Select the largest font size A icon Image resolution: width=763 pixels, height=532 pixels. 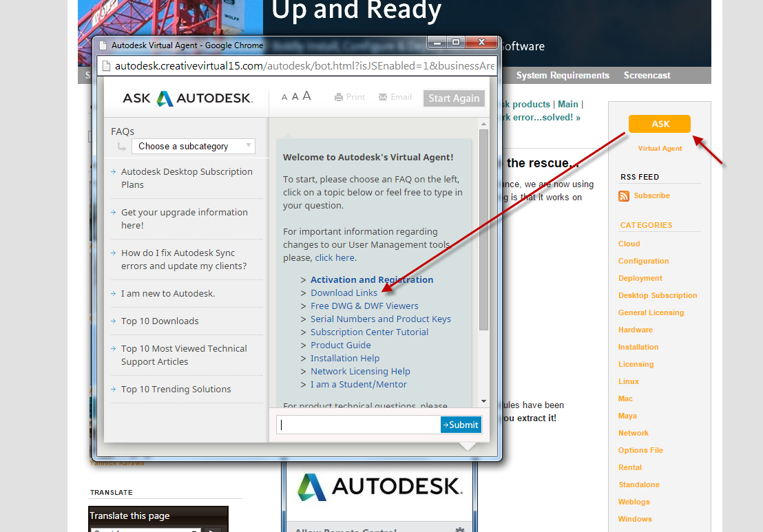(x=306, y=96)
